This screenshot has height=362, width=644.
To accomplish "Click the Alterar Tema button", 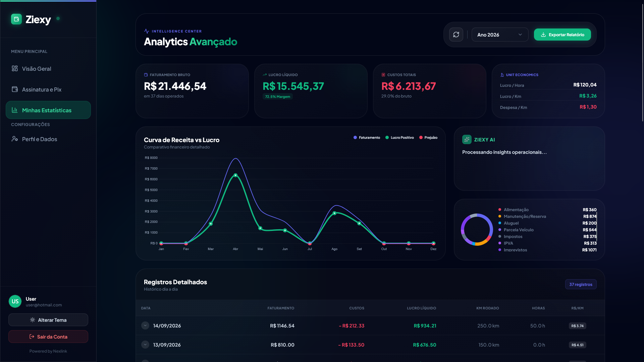I will 48,320.
